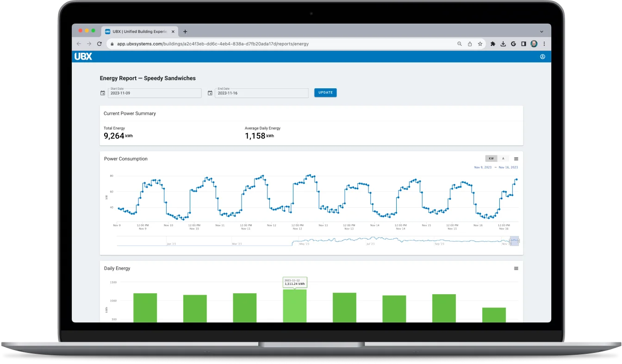Click the Daily Energy chart title
Image resolution: width=622 pixels, height=364 pixels.
[117, 268]
